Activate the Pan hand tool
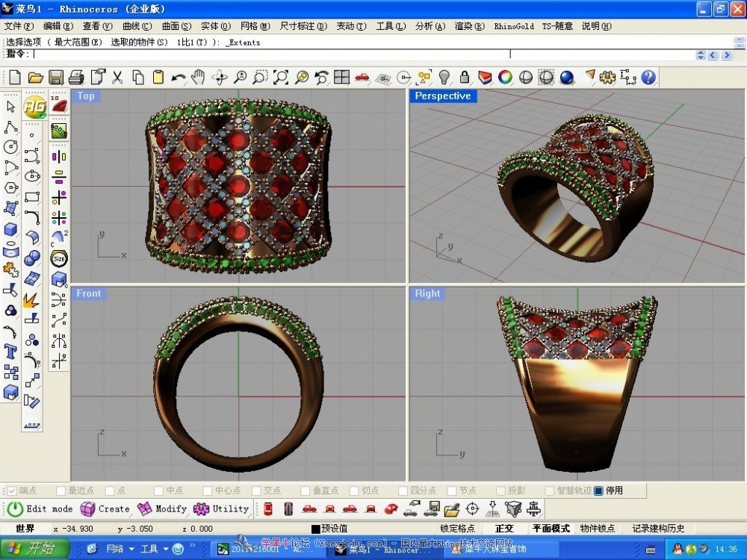The height and width of the screenshot is (560, 747). [x=198, y=77]
